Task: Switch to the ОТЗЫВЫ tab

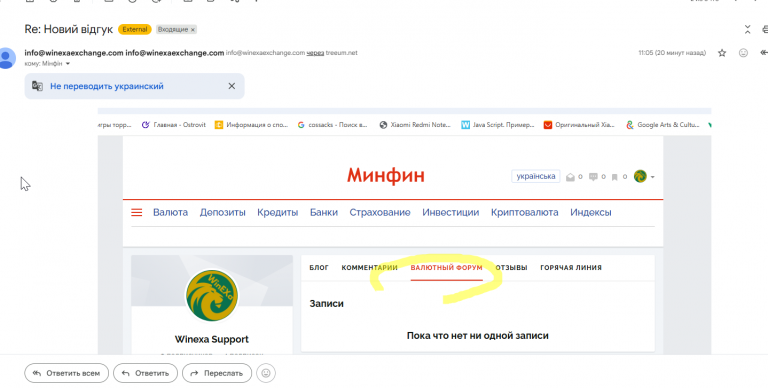Action: click(x=511, y=268)
